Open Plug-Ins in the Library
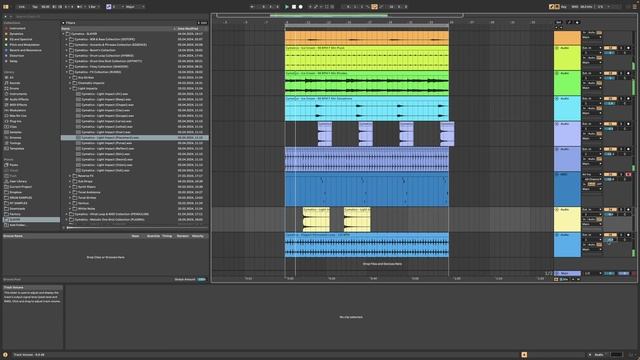This screenshot has width=640, height=360. pos(16,121)
